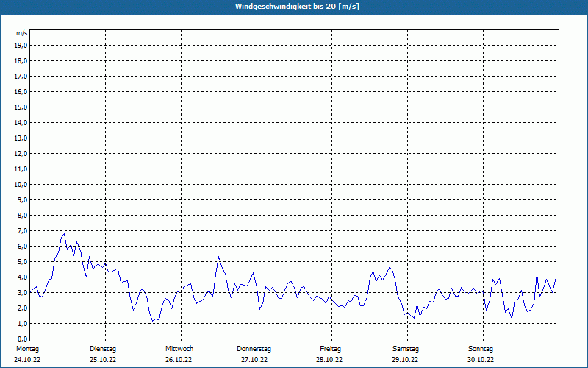Click the title 'Windgeschwindigkeit bis 20 [m/s]'
The image size is (588, 368).
click(297, 7)
